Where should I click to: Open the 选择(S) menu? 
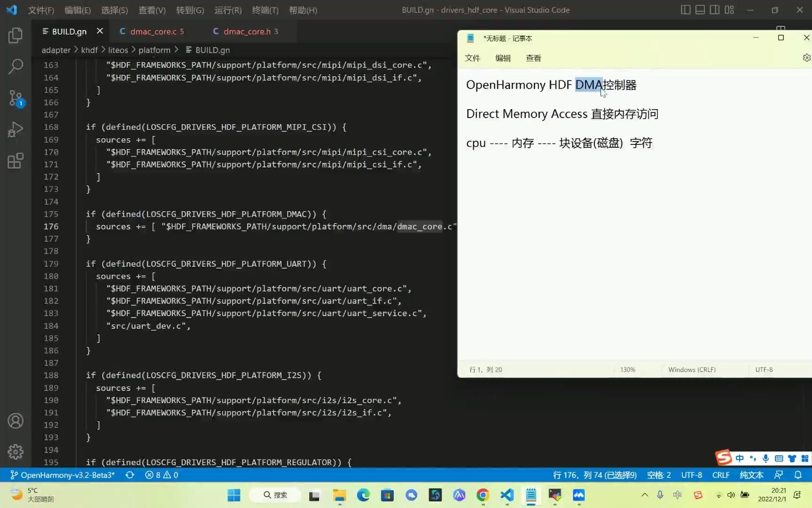tap(114, 10)
